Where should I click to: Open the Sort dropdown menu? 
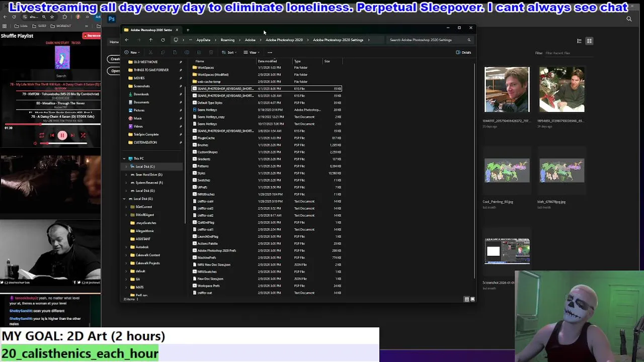[x=229, y=52]
